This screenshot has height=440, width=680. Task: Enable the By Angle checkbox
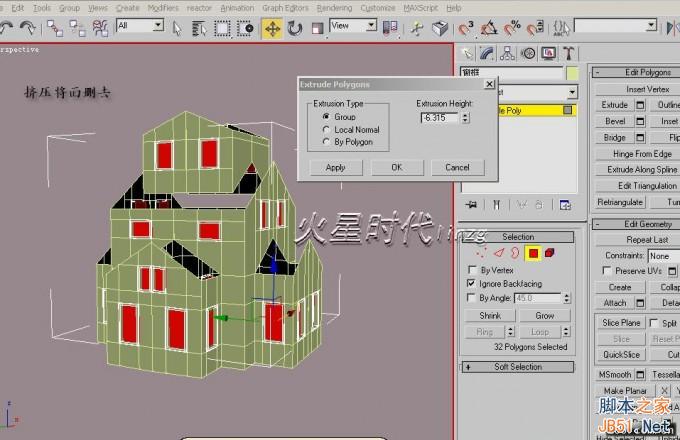pyautogui.click(x=471, y=298)
